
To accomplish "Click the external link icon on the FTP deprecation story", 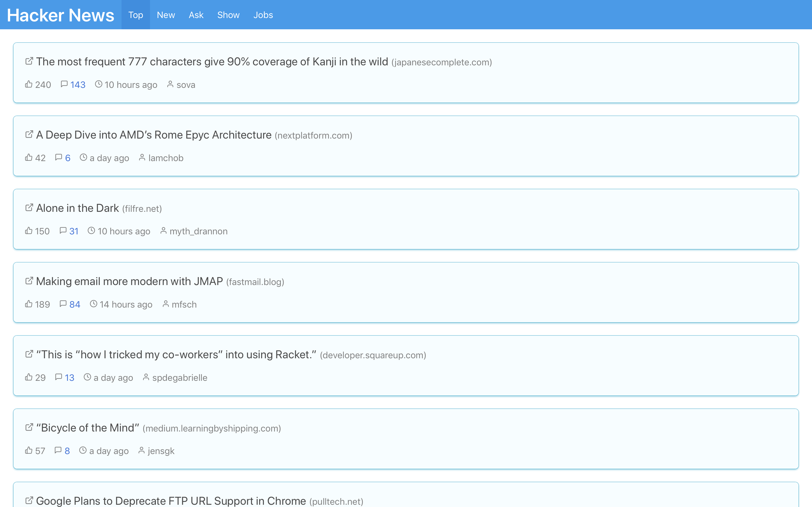I will point(29,500).
